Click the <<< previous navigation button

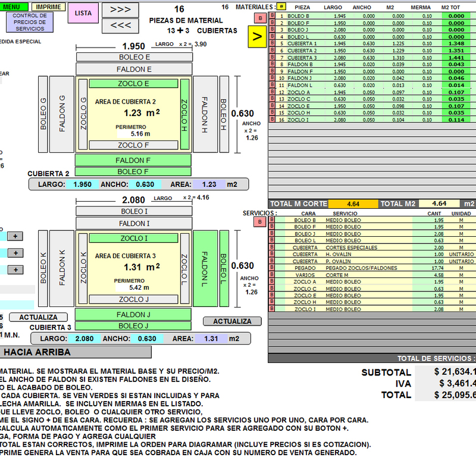121,26
